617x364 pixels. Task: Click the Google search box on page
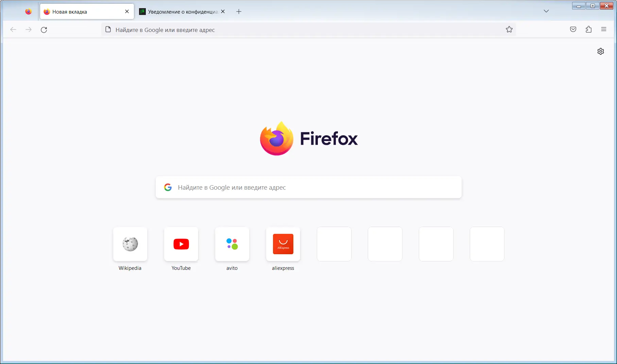(309, 187)
